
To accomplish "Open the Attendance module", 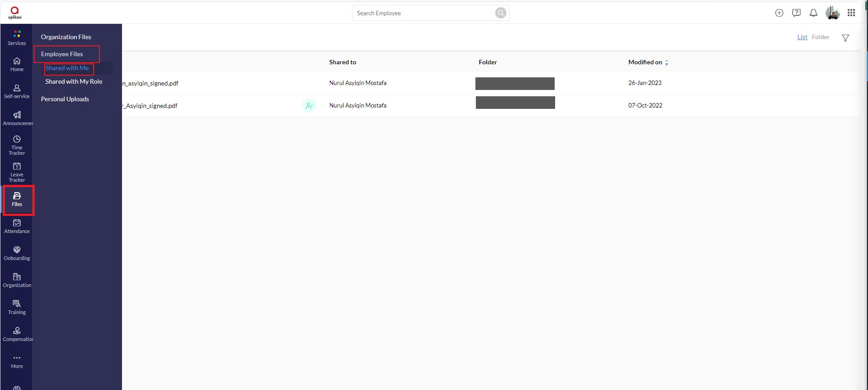I will click(17, 226).
